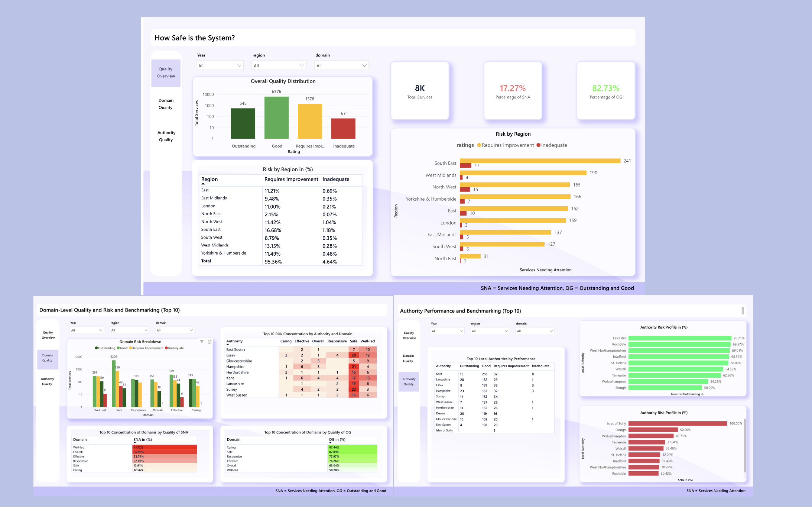The width and height of the screenshot is (812, 507).
Task: Click sort arrow under Authority header in risk concentration matrix
Action: (x=228, y=345)
